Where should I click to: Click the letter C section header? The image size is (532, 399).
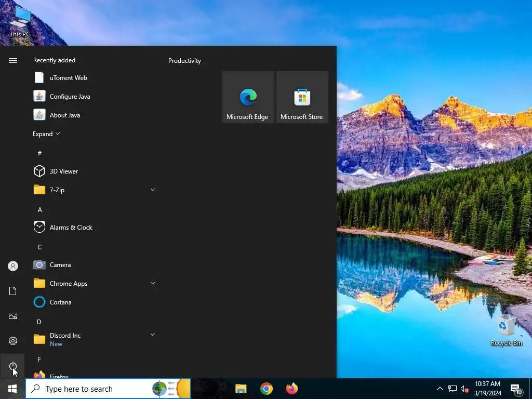[39, 247]
